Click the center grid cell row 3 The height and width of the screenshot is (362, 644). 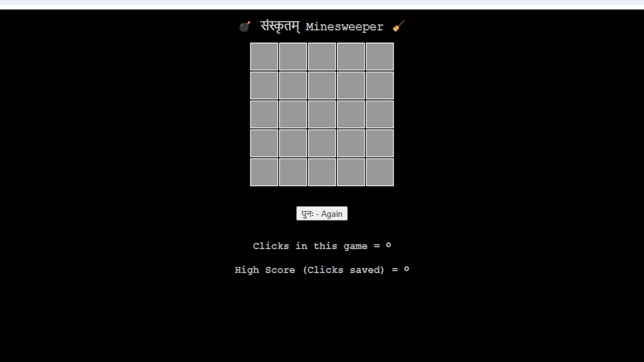pyautogui.click(x=322, y=115)
